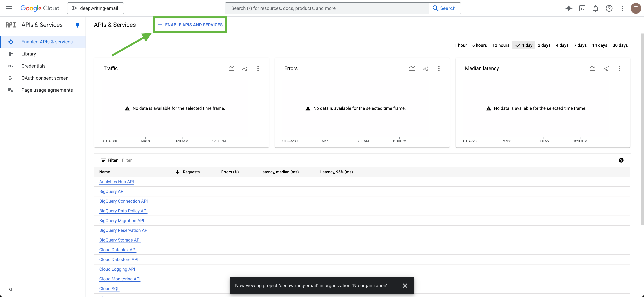Click the API product icon in the sidebar header
Viewport: 644px width, 297px height.
(x=11, y=25)
